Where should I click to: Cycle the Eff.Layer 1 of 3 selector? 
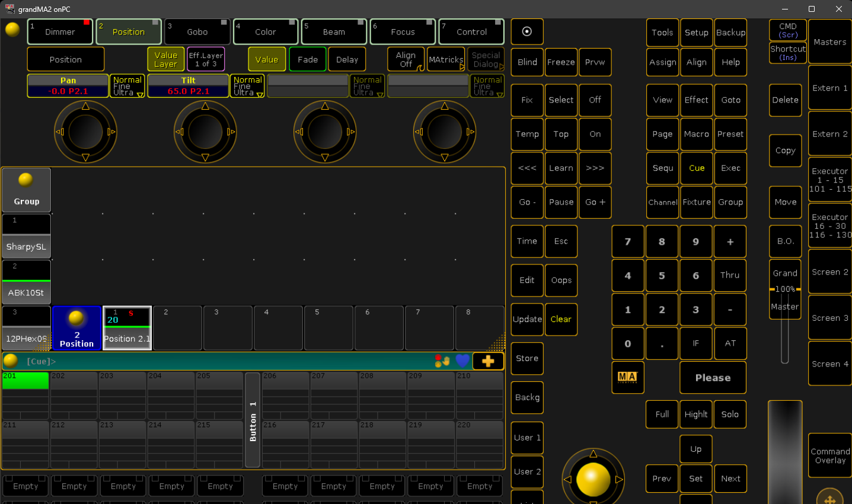[206, 59]
